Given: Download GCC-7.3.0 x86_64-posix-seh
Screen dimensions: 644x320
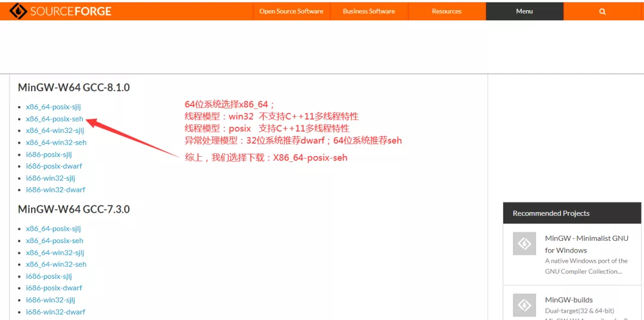Looking at the screenshot, I should click(55, 240).
